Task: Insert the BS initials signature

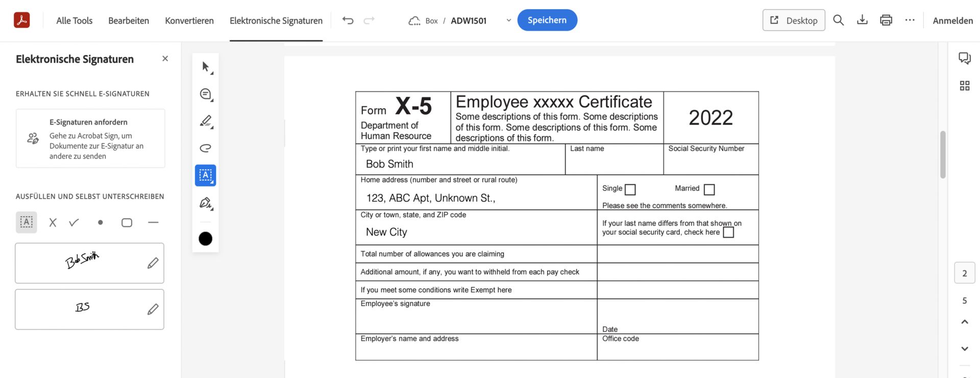Action: point(82,307)
